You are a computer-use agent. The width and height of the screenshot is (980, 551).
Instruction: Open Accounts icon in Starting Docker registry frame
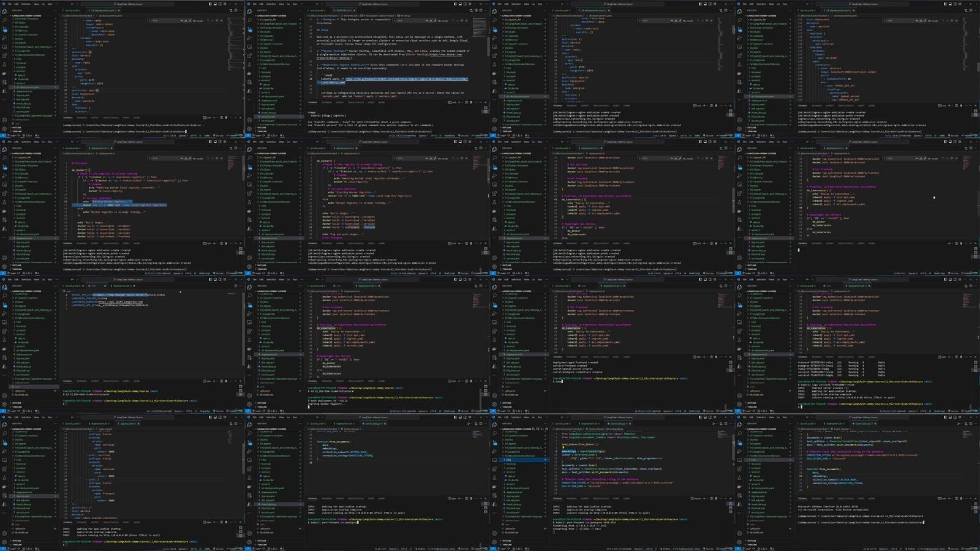249,395
